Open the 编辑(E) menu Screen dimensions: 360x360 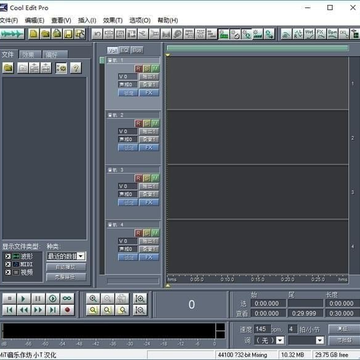(34, 20)
